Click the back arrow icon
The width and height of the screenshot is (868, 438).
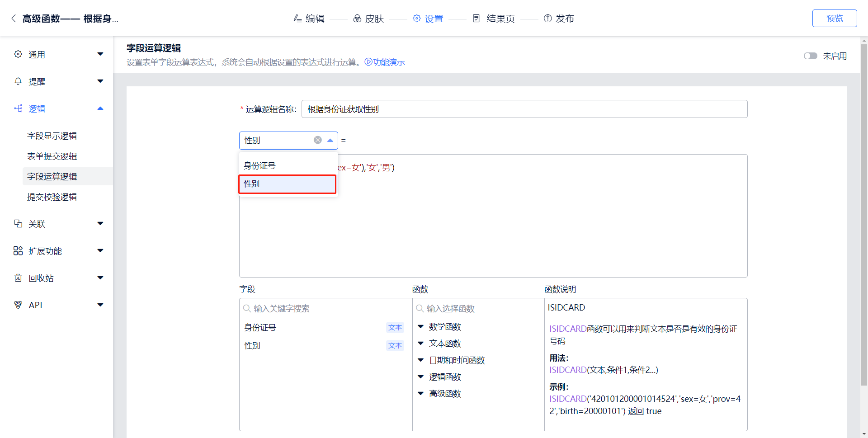pyautogui.click(x=14, y=19)
